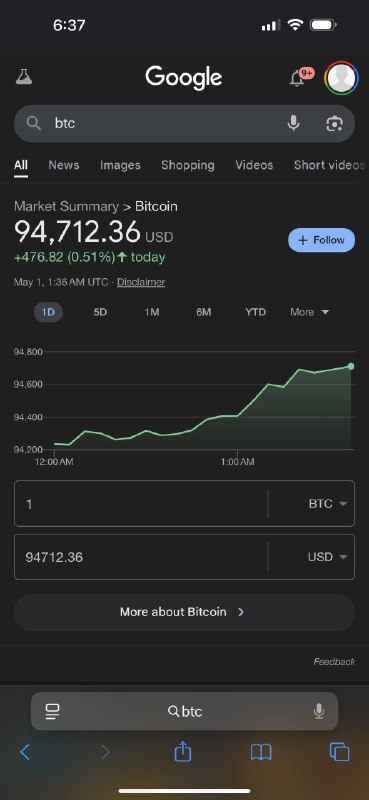Go back with Safari back arrow
This screenshot has width=369, height=800.
pyautogui.click(x=24, y=752)
